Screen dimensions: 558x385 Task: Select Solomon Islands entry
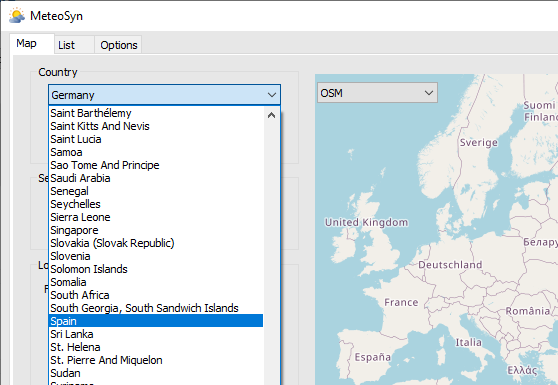click(156, 269)
